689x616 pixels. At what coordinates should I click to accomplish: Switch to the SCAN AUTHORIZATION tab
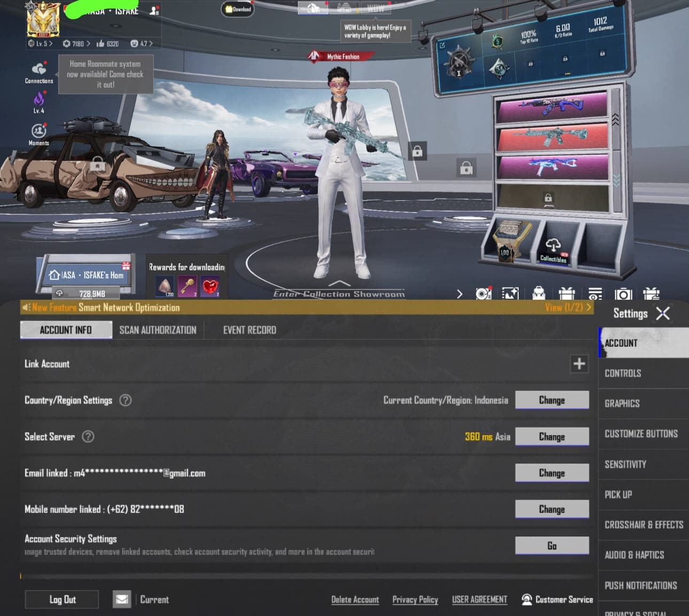point(158,330)
